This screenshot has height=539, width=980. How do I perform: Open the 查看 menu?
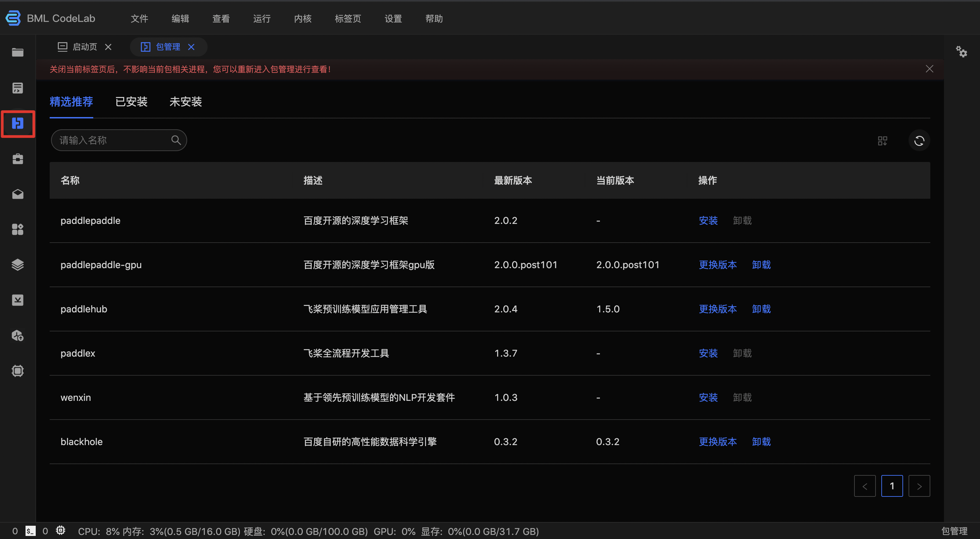tap(220, 19)
